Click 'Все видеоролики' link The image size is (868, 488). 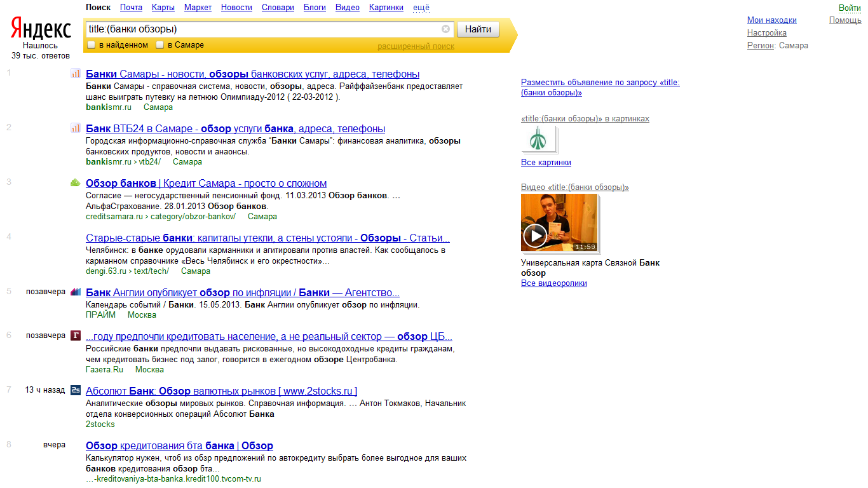coord(554,283)
